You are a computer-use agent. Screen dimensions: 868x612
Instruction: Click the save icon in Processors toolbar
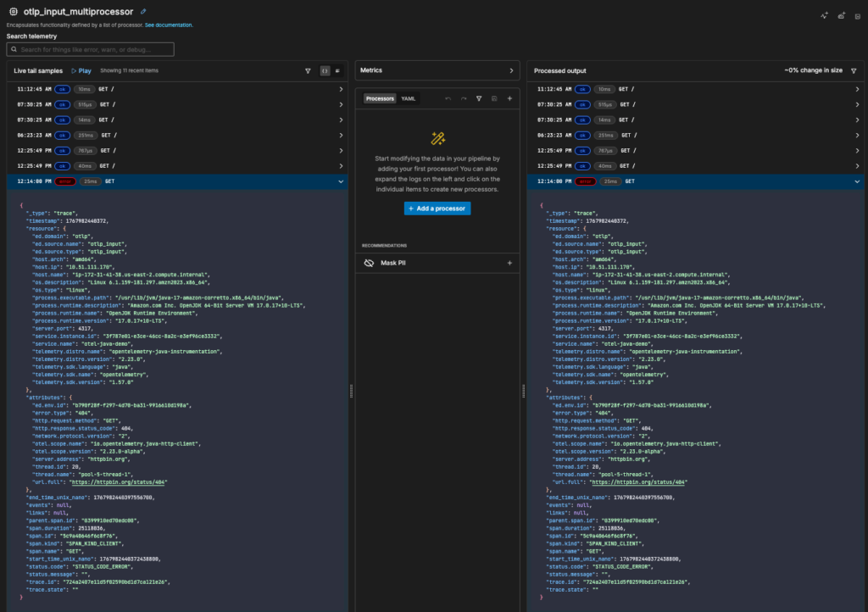coord(494,99)
